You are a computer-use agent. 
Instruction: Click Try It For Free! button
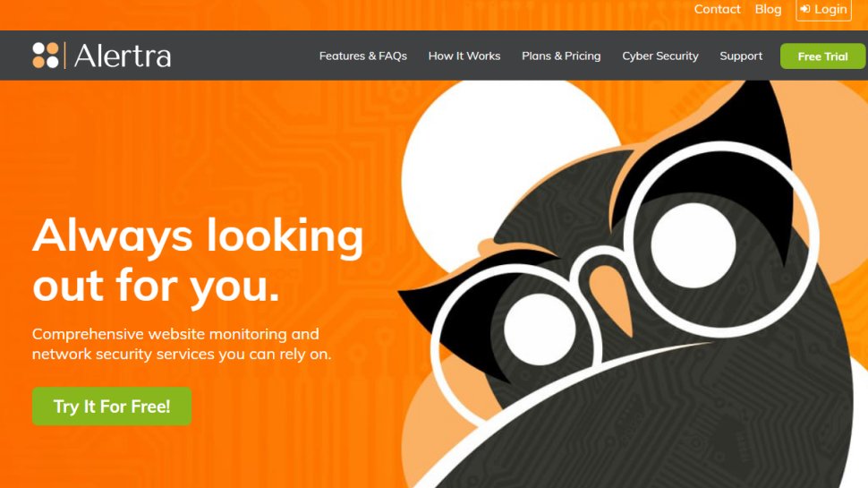112,407
